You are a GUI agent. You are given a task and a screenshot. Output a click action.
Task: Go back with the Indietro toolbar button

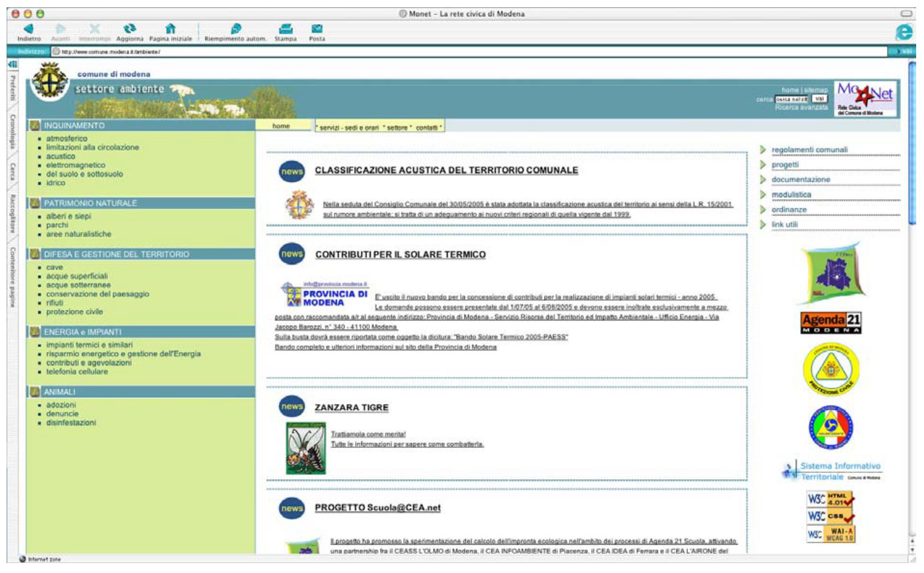point(29,33)
